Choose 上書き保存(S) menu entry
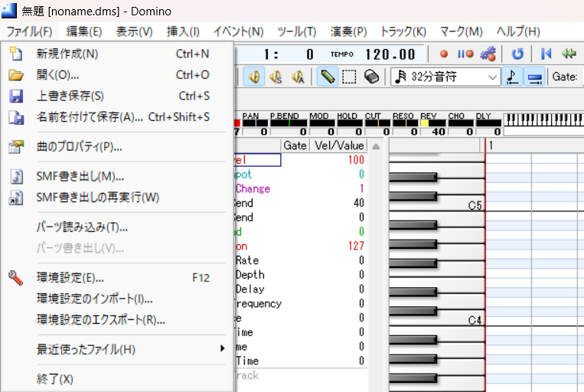The height and width of the screenshot is (392, 584). point(117,96)
